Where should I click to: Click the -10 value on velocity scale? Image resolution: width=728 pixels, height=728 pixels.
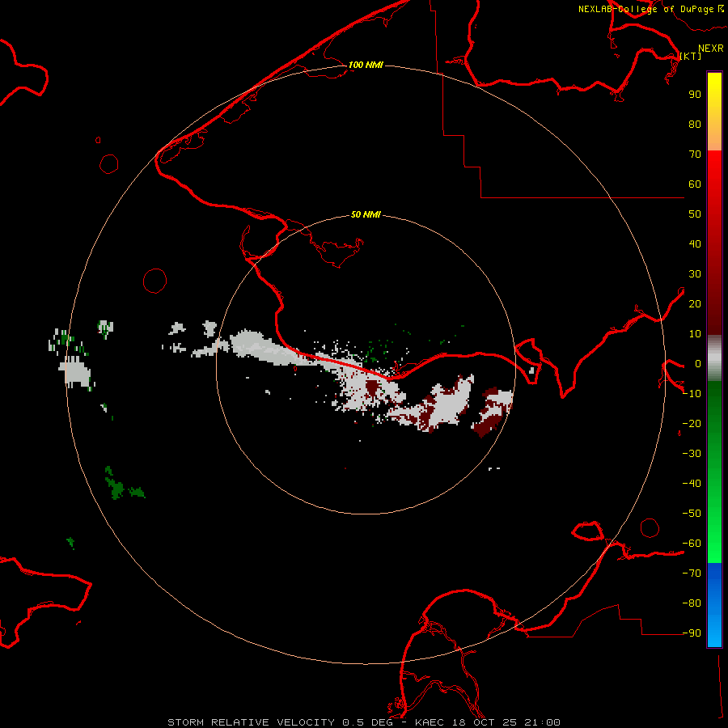pyautogui.click(x=692, y=394)
